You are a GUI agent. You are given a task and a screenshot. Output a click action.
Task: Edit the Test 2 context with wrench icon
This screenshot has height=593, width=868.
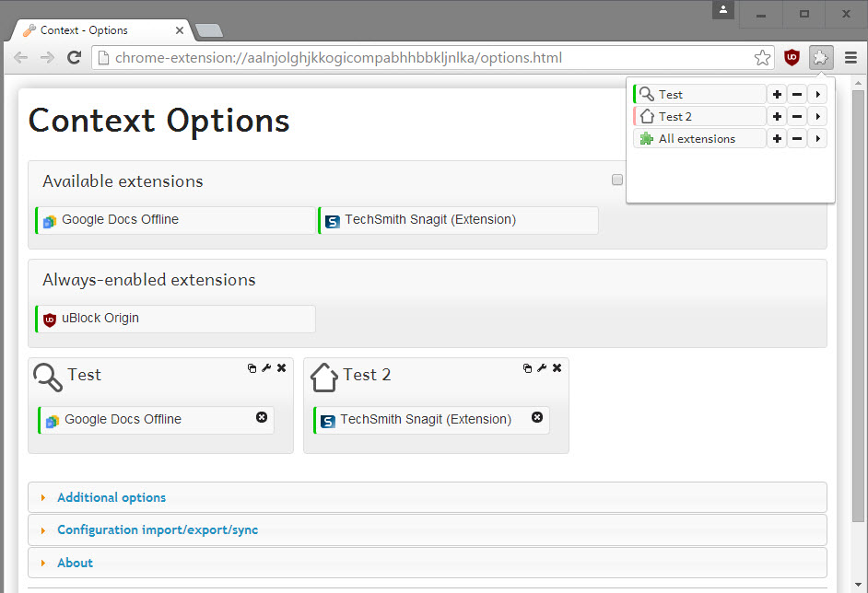[542, 367]
